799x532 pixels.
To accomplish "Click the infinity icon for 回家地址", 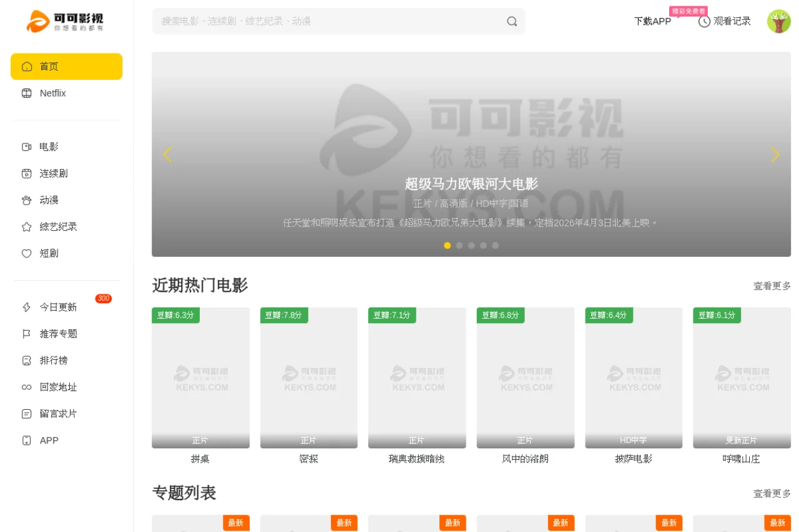I will coord(27,387).
